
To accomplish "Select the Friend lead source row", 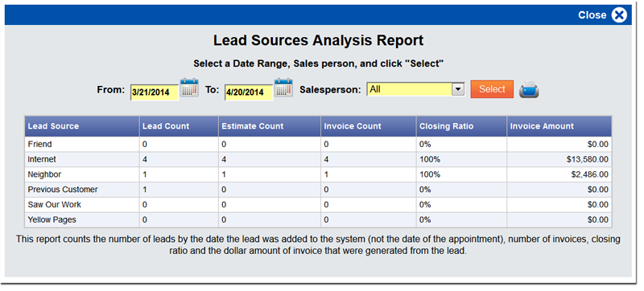I will [x=318, y=144].
